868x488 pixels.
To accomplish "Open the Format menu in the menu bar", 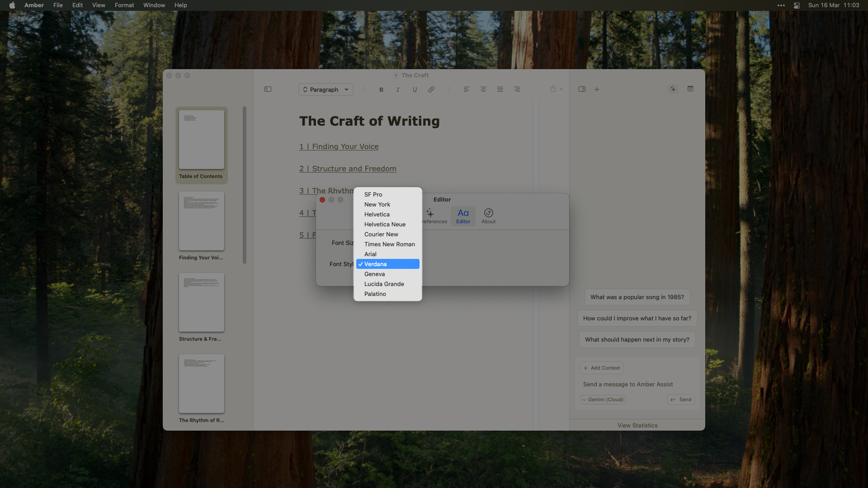I will (x=124, y=5).
